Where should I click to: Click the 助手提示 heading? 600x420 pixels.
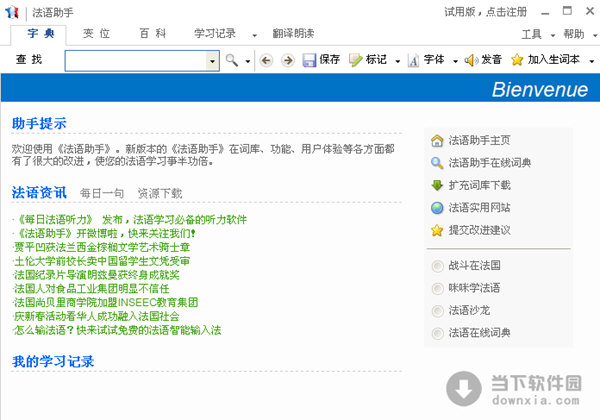pyautogui.click(x=39, y=123)
